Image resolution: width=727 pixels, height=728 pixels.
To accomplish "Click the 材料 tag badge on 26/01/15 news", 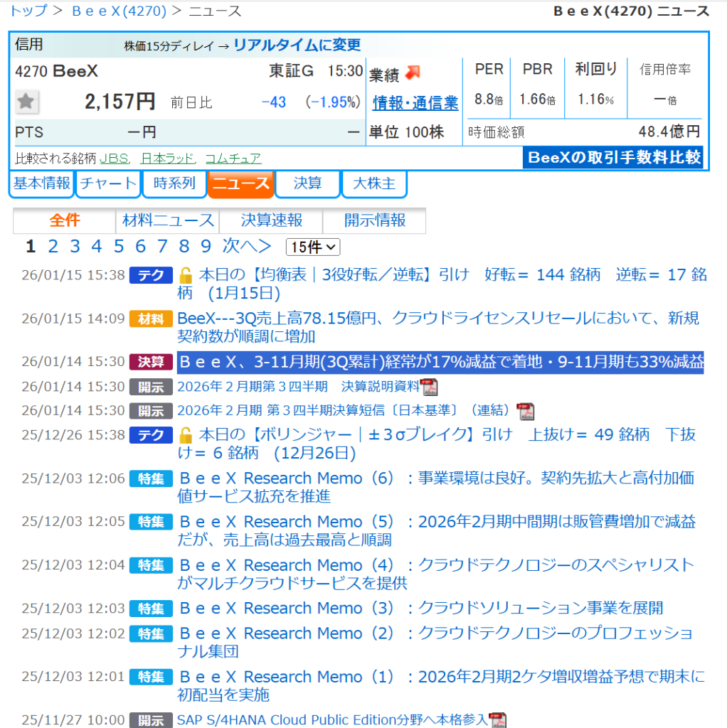I will click(150, 319).
